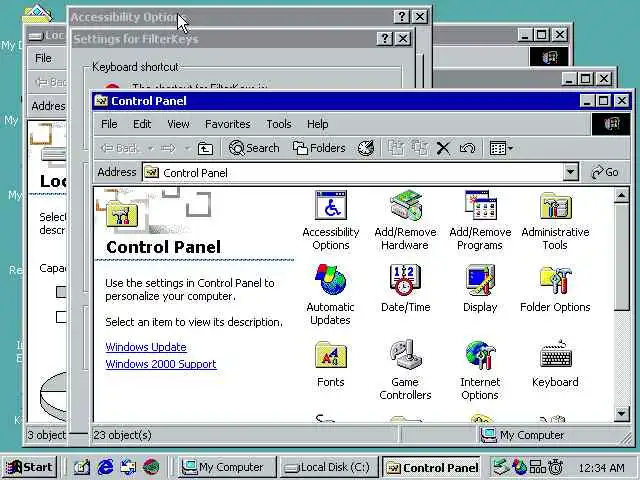Image resolution: width=640 pixels, height=480 pixels.
Task: Switch to Local Disk (C:) taskbar button
Action: pos(329,467)
